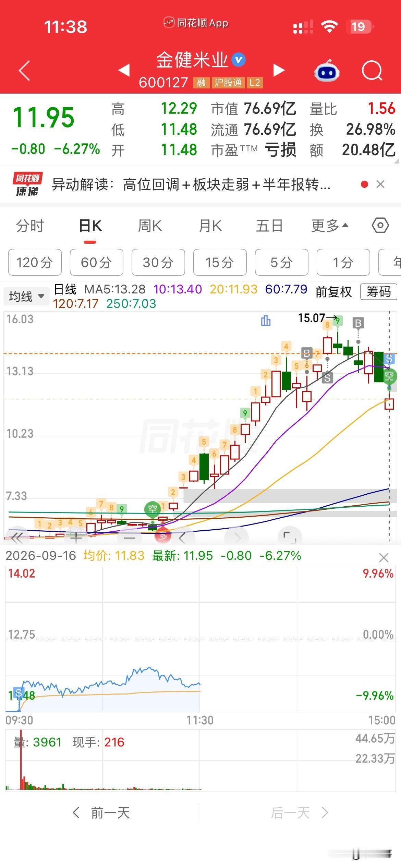This screenshot has height=868, width=401.
Task: Tap the Wi-Fi status icon
Action: click(x=329, y=27)
